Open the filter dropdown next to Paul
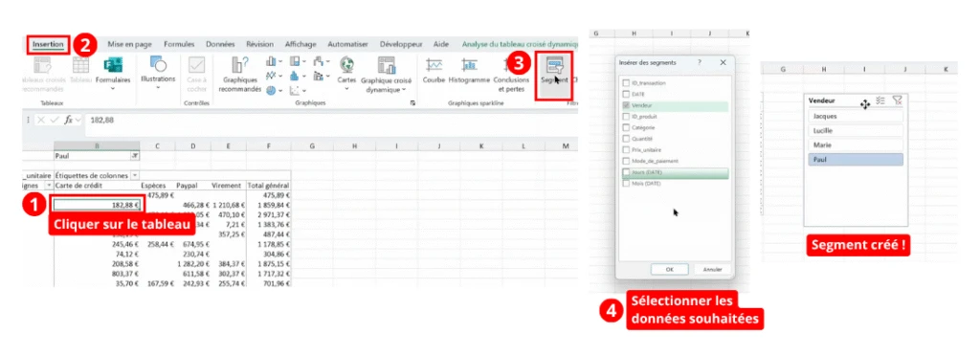The image size is (980, 356). 135,156
